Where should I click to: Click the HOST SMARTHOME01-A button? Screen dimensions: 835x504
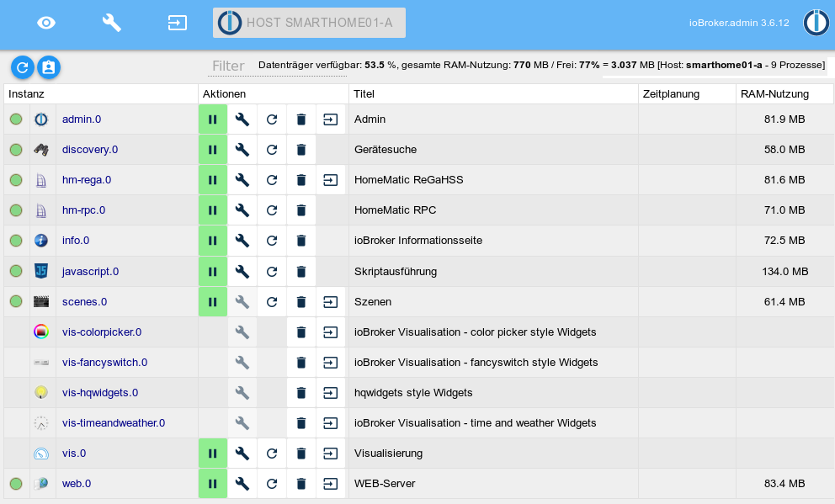tap(310, 23)
